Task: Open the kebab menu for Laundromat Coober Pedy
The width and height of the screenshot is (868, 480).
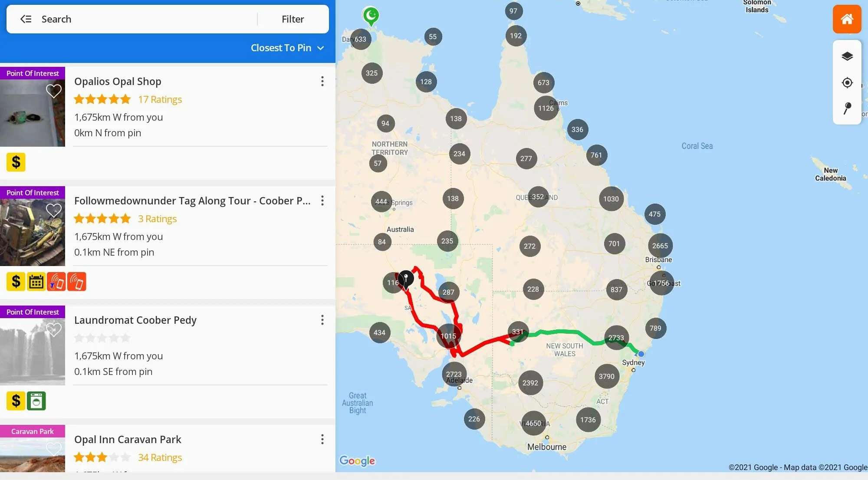Action: (x=322, y=320)
